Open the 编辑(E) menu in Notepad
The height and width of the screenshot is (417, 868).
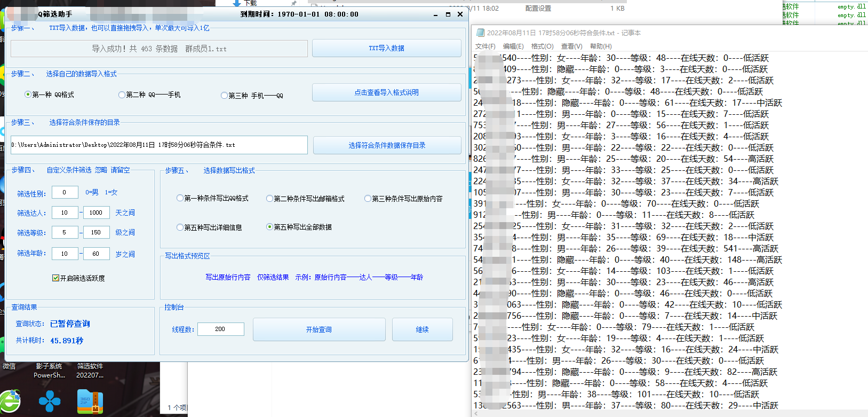513,46
